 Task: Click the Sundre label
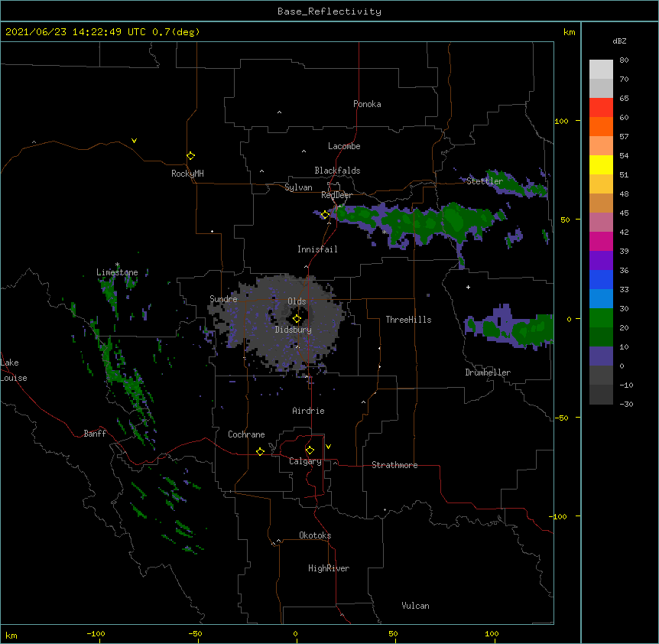[x=223, y=299]
